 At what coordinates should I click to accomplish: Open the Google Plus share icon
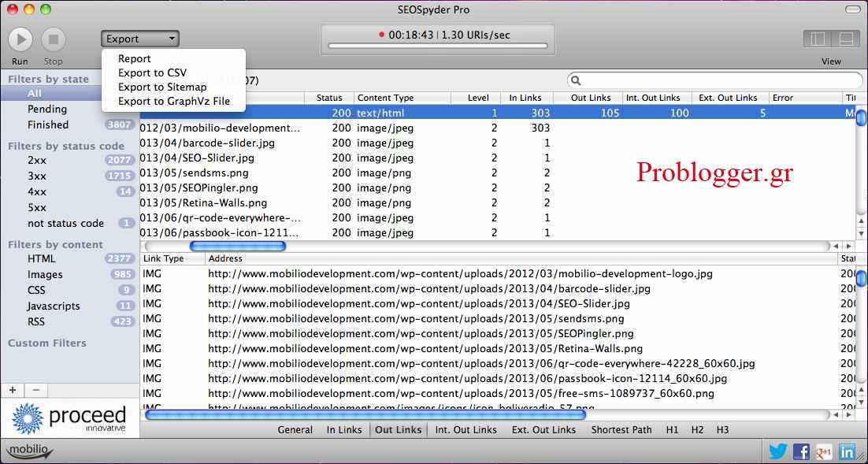(x=823, y=451)
